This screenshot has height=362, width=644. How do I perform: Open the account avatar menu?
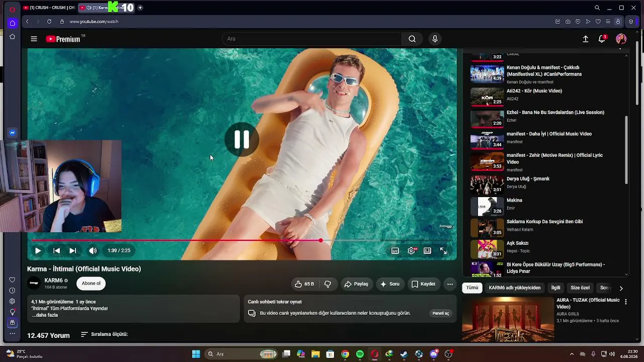(x=621, y=39)
